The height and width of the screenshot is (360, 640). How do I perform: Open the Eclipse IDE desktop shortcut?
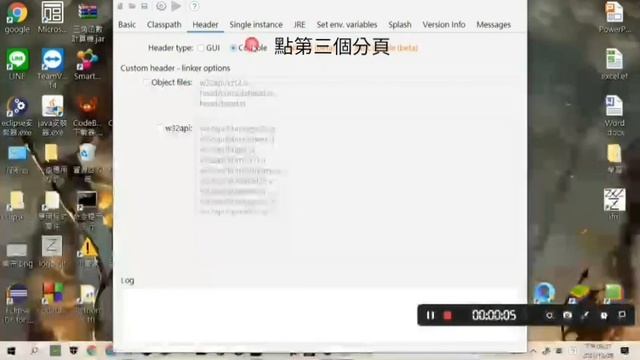click(17, 303)
